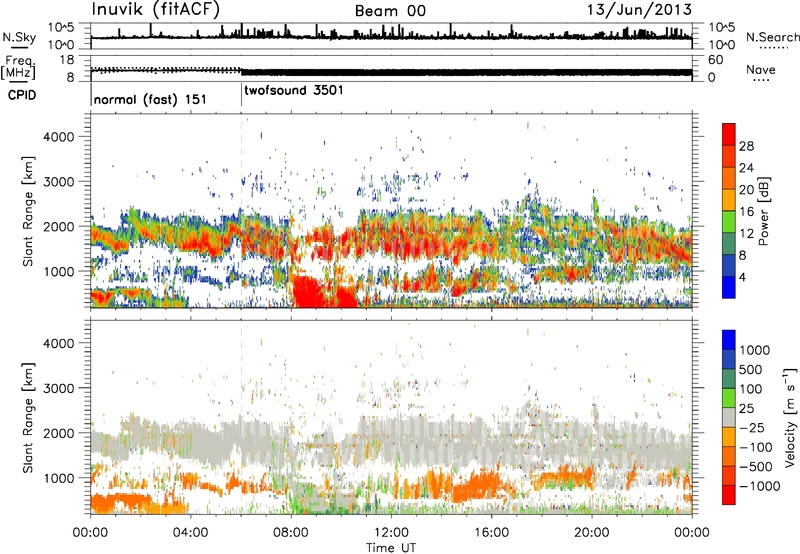Click the '20:00' time axis label
Viewport: 800px width, 554px height.
click(591, 533)
